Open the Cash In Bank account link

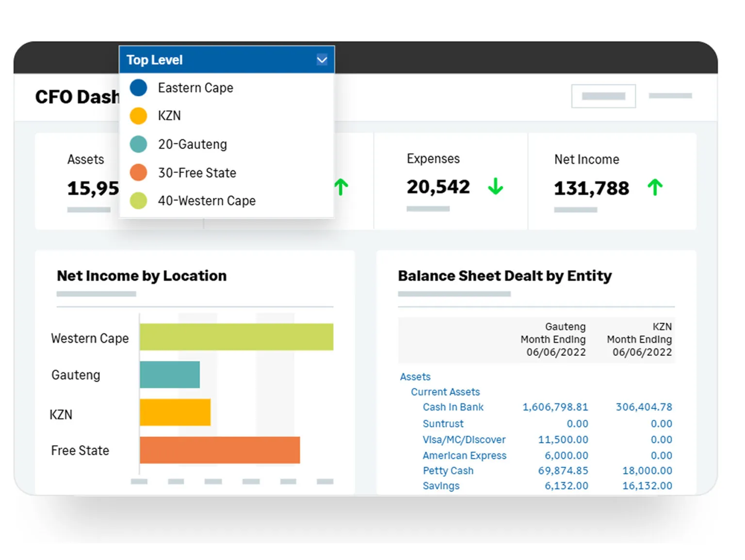pos(452,407)
